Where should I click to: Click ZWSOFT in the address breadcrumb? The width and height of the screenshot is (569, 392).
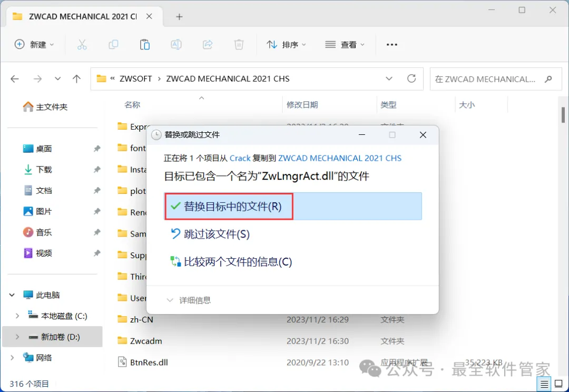(x=136, y=79)
